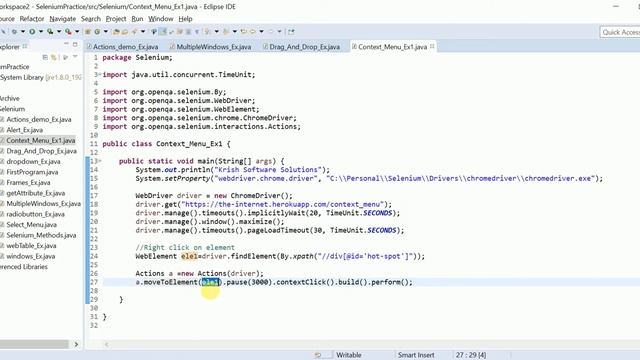640x360 pixels.
Task: Select Actions_demo_Ex.java in Package Explorer
Action: tap(39, 120)
